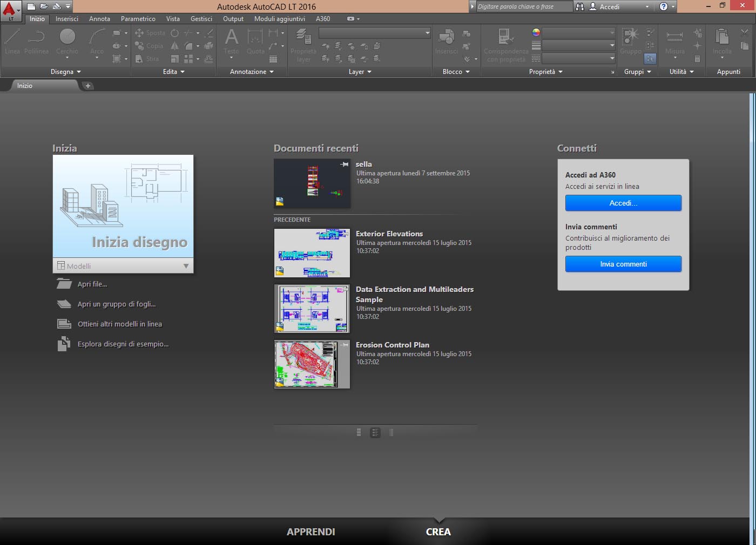Click the Stira stretch tool
The height and width of the screenshot is (545, 756).
[x=147, y=59]
